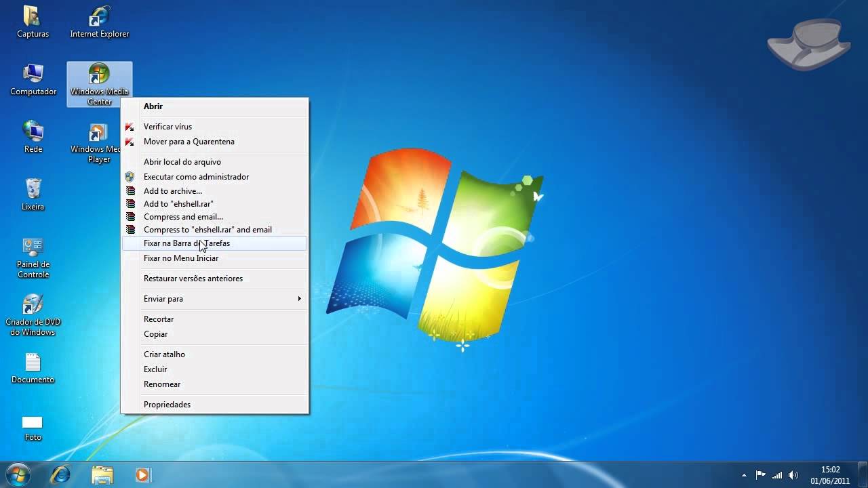This screenshot has height=488, width=868.
Task: Select the Windows Media Player desktop shortcut
Action: [x=96, y=142]
